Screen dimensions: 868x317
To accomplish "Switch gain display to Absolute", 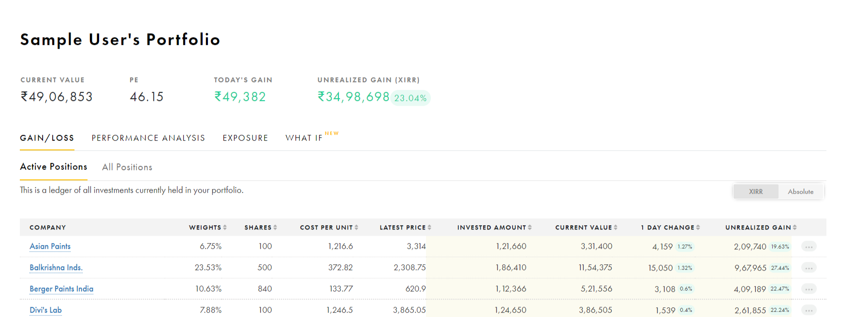I will click(801, 192).
